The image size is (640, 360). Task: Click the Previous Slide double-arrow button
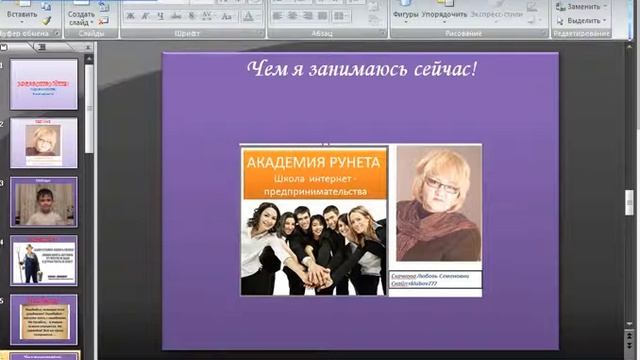629,336
